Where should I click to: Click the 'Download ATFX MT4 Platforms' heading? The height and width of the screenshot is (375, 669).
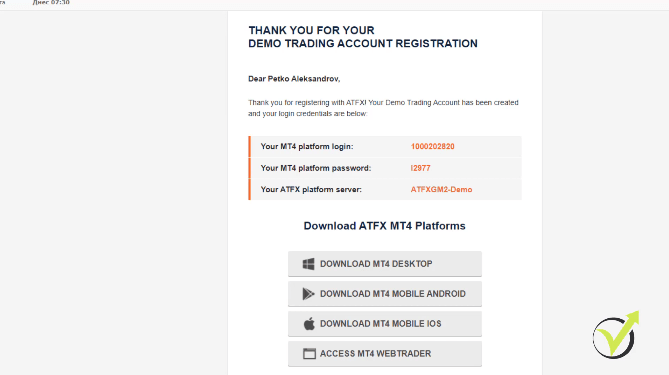[x=384, y=226]
